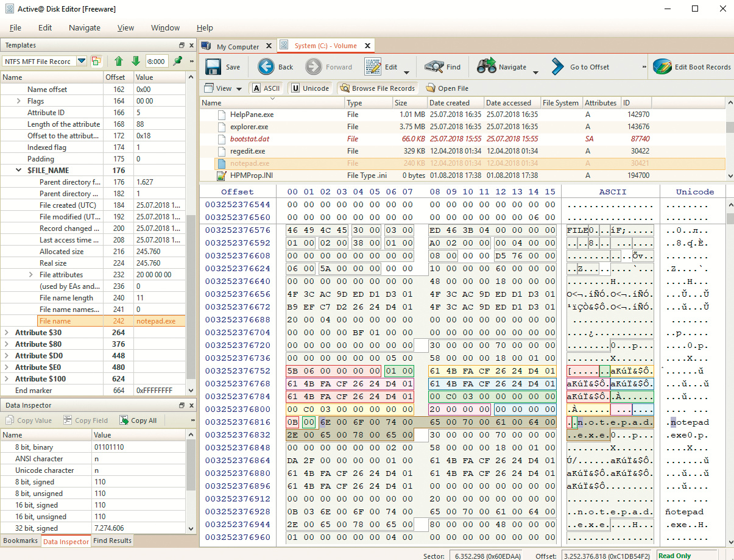This screenshot has width=734, height=560.
Task: Open Edit Boot Records
Action: pos(662,67)
